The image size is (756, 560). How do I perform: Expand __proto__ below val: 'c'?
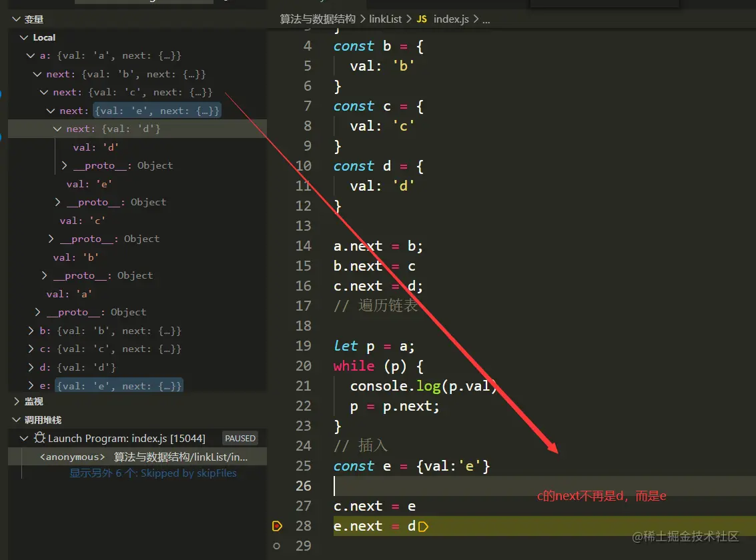(51, 239)
